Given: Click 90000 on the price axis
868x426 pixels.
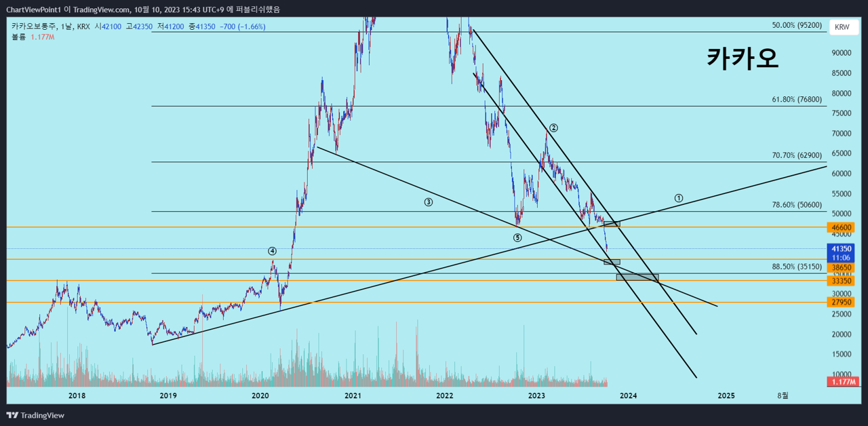Looking at the screenshot, I should (x=842, y=53).
